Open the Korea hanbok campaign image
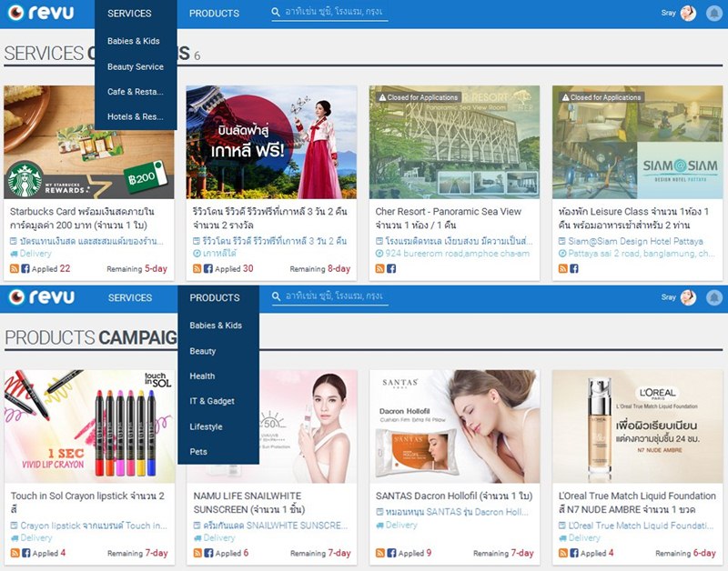 [x=271, y=142]
